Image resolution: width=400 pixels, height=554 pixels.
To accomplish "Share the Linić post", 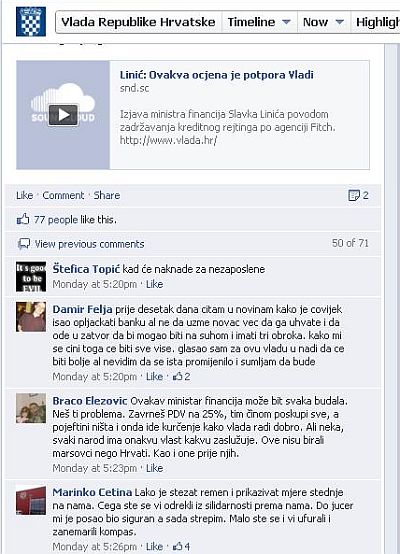I will (107, 195).
